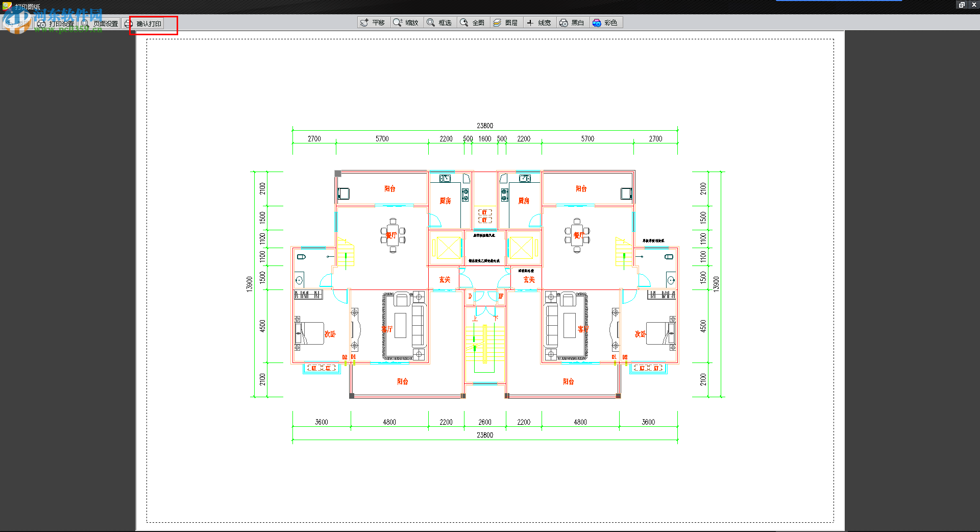This screenshot has width=980, height=532.
Task: Select the 框选 window-select zoom tool
Action: 439,22
